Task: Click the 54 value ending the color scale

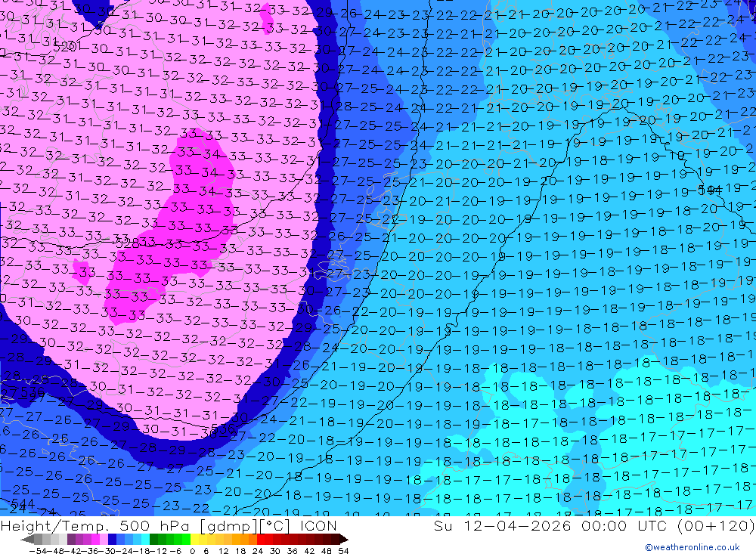Action: point(343,551)
